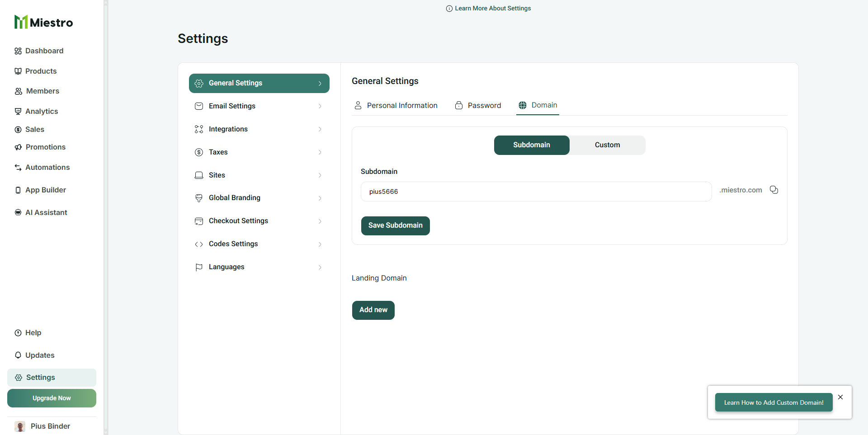868x435 pixels.
Task: Click the App Builder phone icon
Action: pos(18,190)
